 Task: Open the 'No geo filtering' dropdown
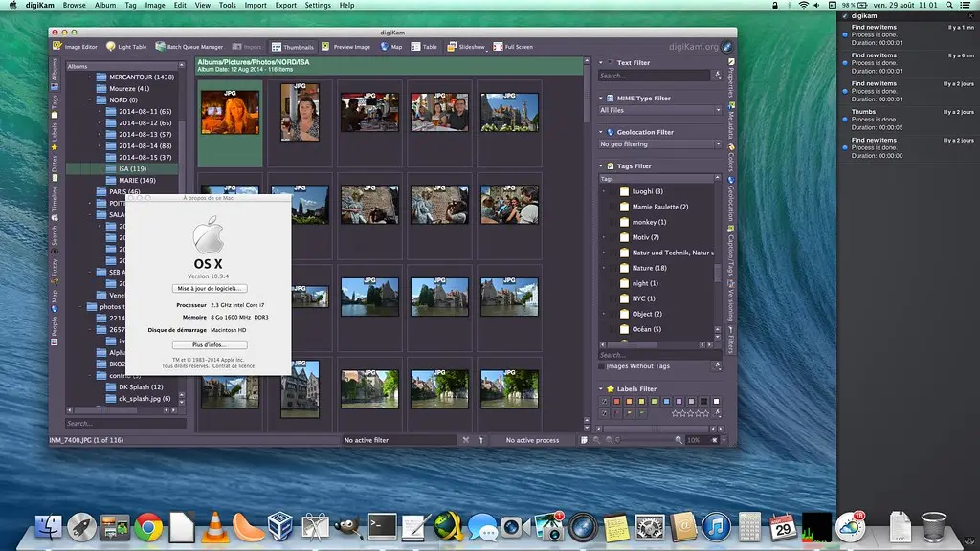(x=659, y=144)
